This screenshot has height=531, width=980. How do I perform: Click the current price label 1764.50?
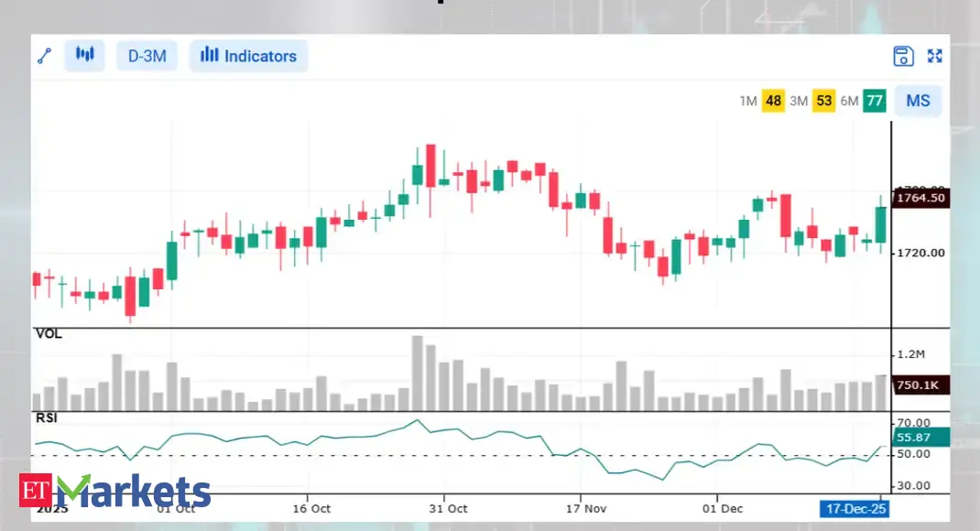click(921, 198)
